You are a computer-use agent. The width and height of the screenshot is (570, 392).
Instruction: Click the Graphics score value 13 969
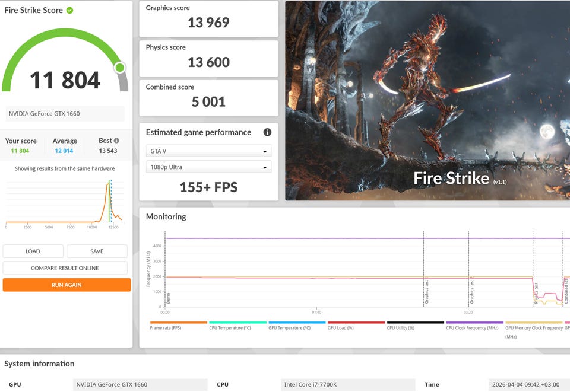click(208, 23)
